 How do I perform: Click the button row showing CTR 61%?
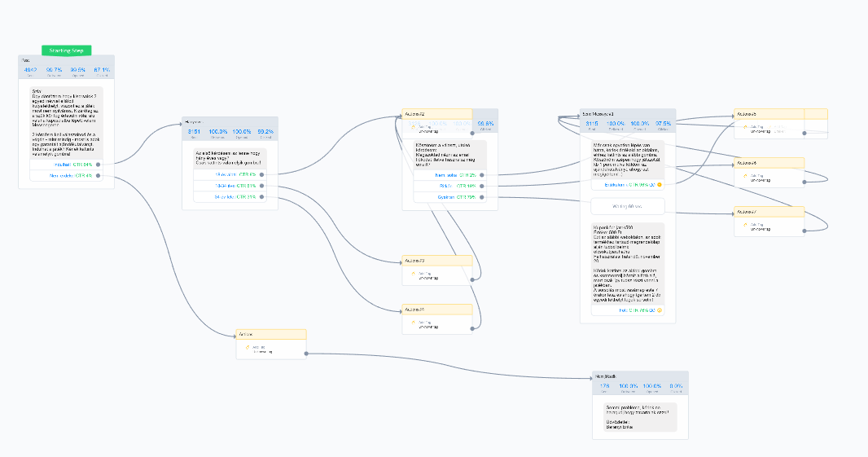230,186
